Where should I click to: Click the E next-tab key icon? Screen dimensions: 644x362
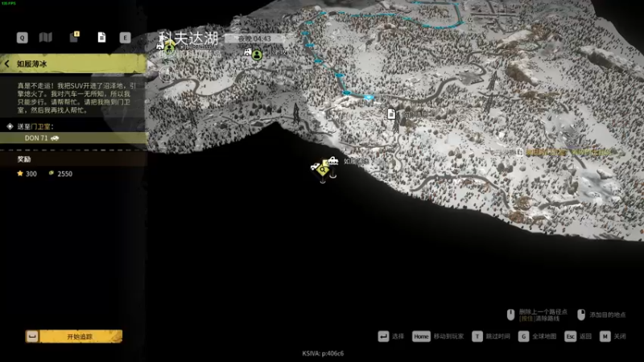(125, 38)
